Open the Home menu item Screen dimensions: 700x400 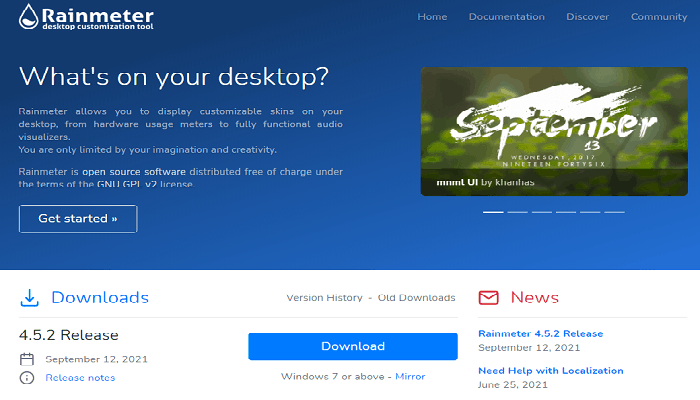coord(432,17)
